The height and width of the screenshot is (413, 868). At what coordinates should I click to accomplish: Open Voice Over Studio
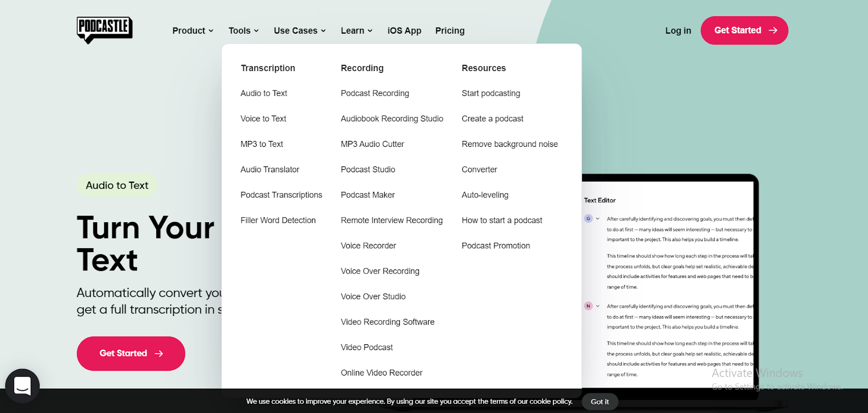tap(373, 297)
